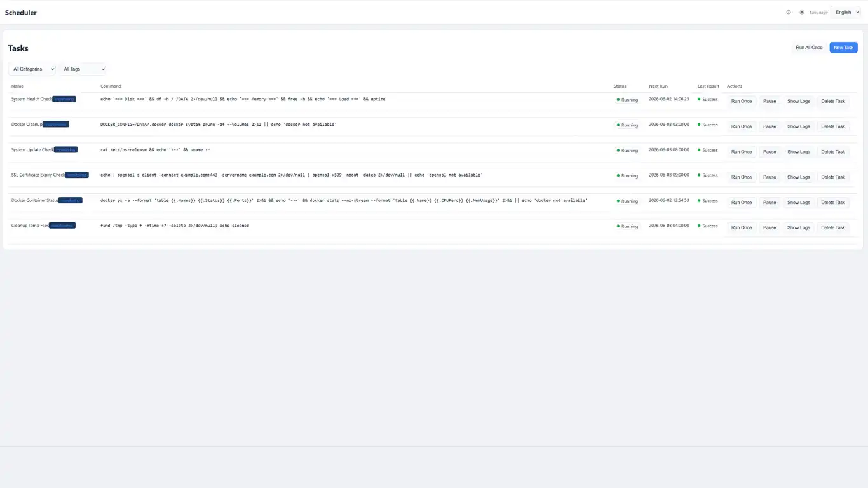The width and height of the screenshot is (868, 488).
Task: Pause the Cleanup Temp Files task
Action: (x=770, y=227)
